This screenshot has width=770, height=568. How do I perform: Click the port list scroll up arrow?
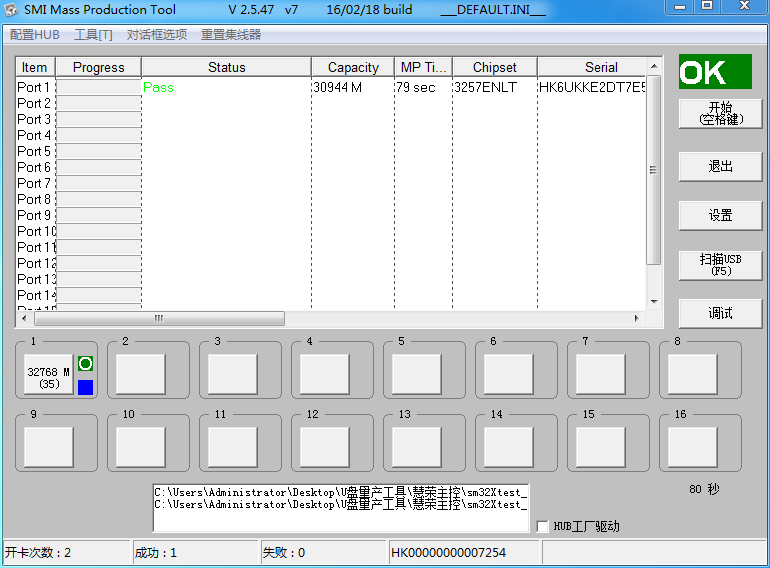coord(654,66)
